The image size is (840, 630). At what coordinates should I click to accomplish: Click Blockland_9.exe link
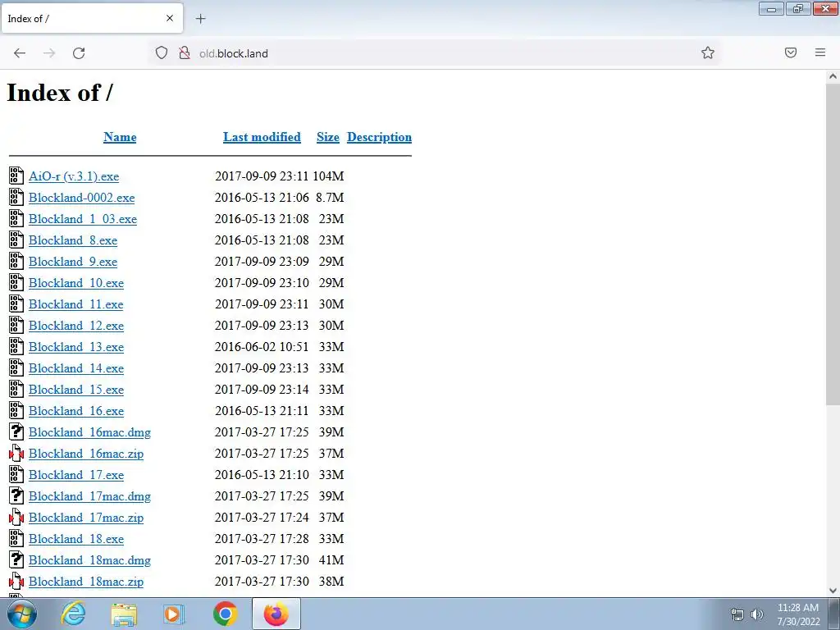pos(73,262)
